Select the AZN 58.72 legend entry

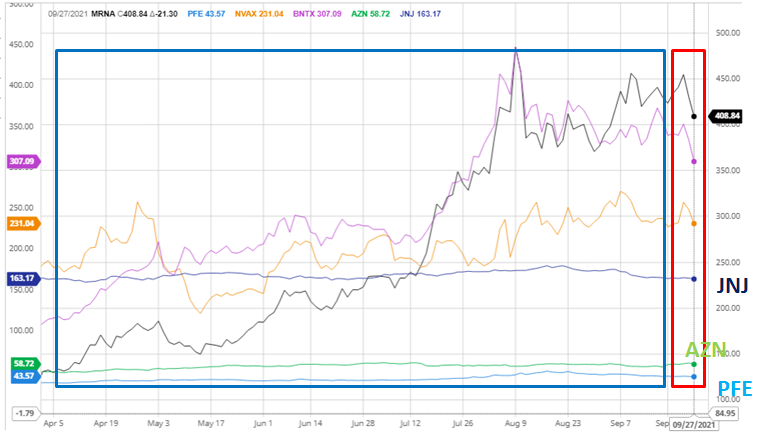(x=370, y=14)
